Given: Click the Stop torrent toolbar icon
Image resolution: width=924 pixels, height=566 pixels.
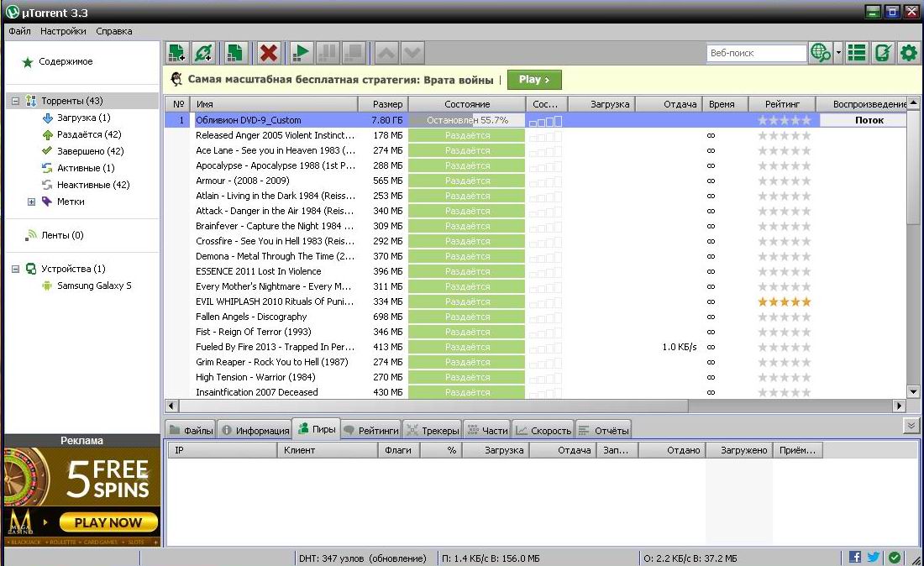Looking at the screenshot, I should 354,53.
